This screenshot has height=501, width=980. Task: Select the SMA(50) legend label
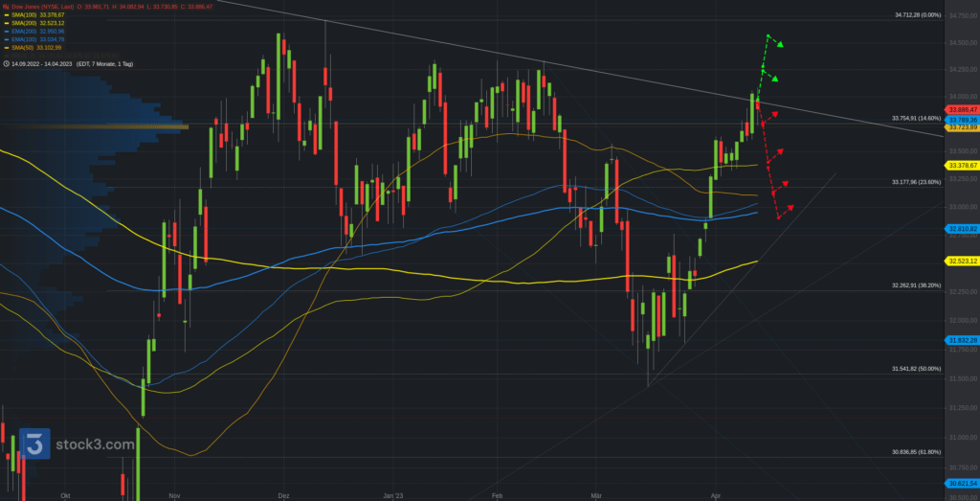click(x=23, y=48)
